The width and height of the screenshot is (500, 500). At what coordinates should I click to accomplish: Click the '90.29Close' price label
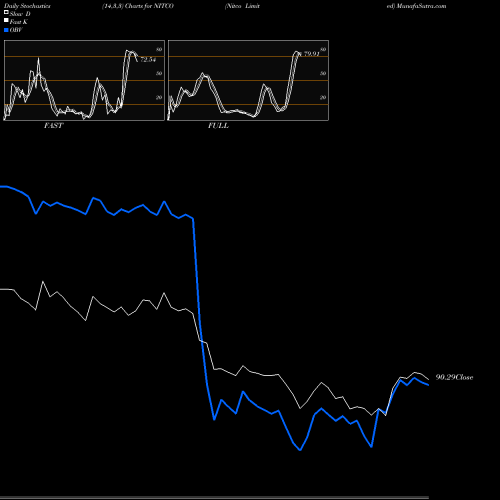coord(454,377)
